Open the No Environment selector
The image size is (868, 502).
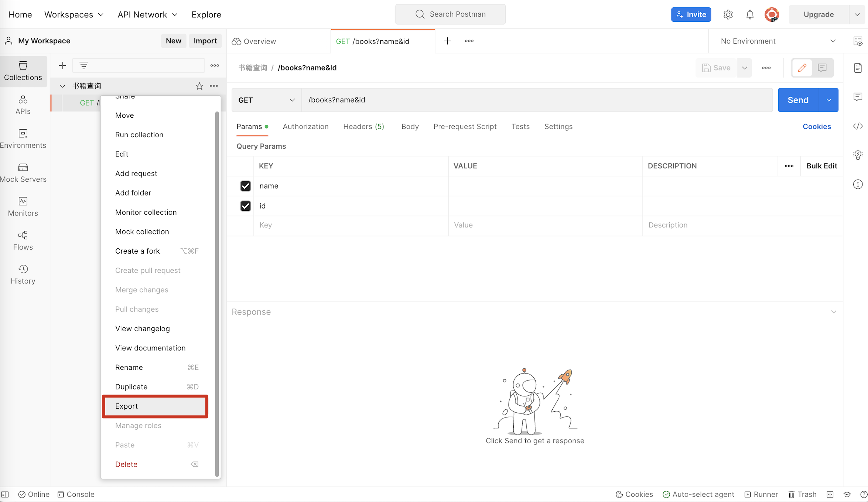click(x=776, y=41)
